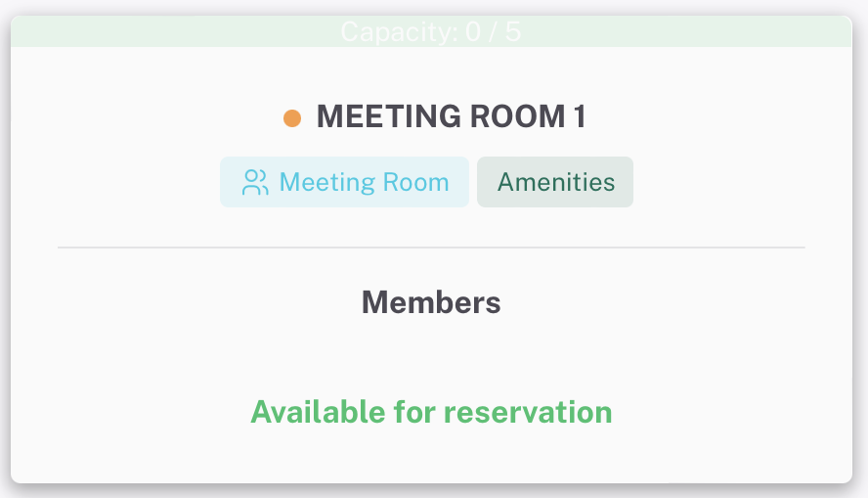Click the divider line above Members
Screen dimensions: 868x498
coord(431,248)
